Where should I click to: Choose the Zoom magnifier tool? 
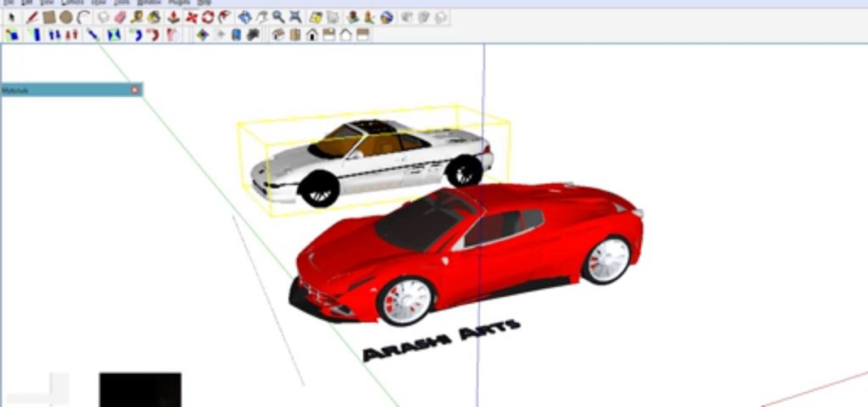(x=278, y=18)
